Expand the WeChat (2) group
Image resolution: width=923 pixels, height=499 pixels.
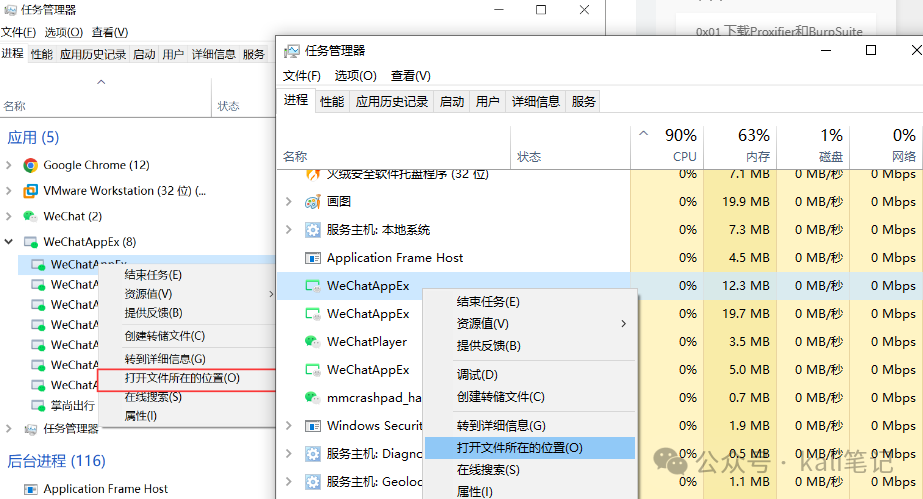[9, 217]
